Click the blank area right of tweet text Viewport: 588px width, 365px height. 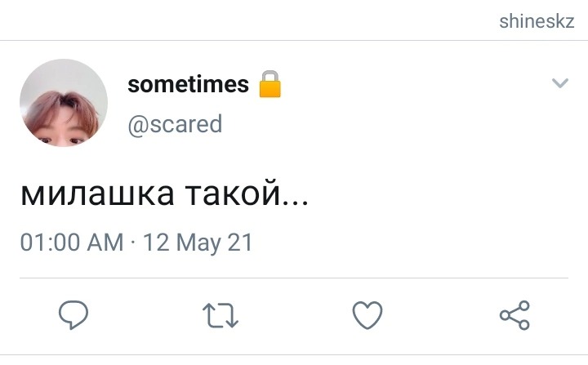tap(443, 194)
